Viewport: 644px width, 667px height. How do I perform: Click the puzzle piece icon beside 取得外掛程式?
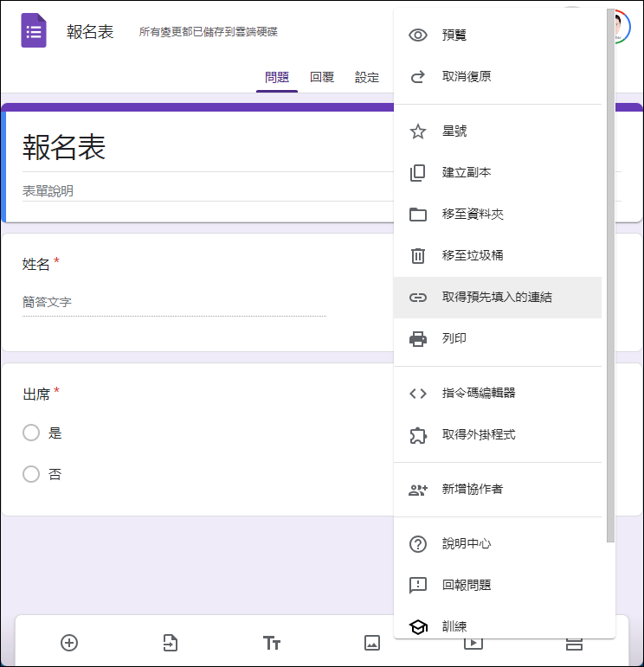click(x=417, y=435)
